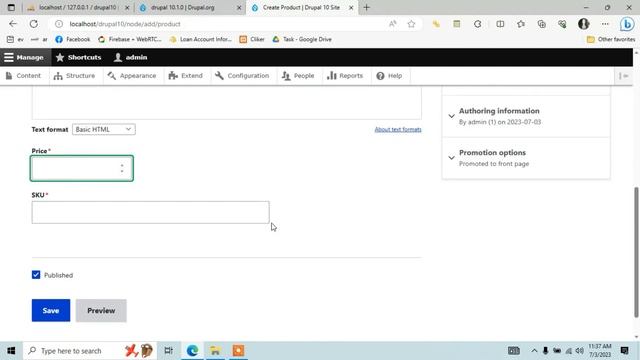Add page to favorites star

411,24
